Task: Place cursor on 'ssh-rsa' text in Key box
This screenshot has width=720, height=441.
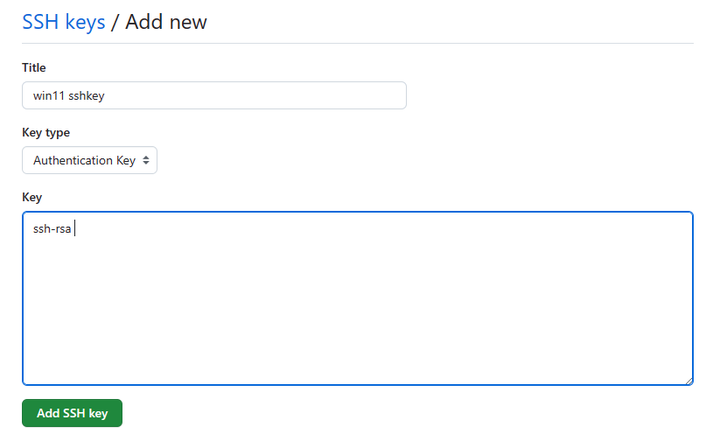Action: coord(52,229)
